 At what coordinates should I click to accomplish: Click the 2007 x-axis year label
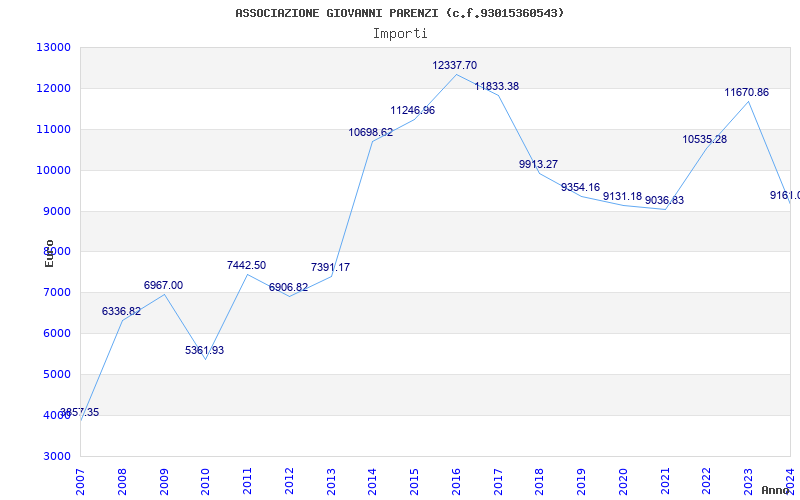[80, 481]
